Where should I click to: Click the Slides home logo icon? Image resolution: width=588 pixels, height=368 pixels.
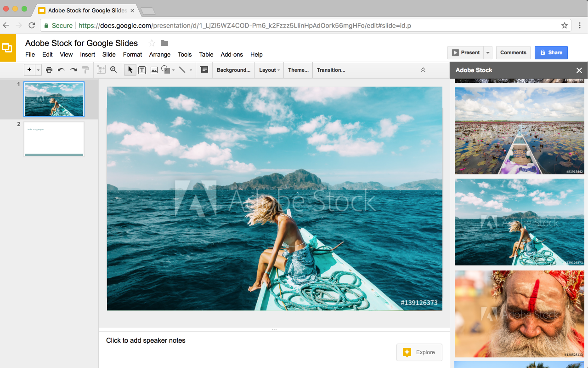coord(8,48)
